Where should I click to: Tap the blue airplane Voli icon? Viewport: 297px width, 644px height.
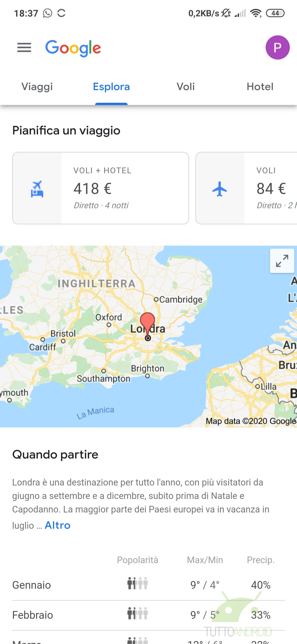(220, 189)
